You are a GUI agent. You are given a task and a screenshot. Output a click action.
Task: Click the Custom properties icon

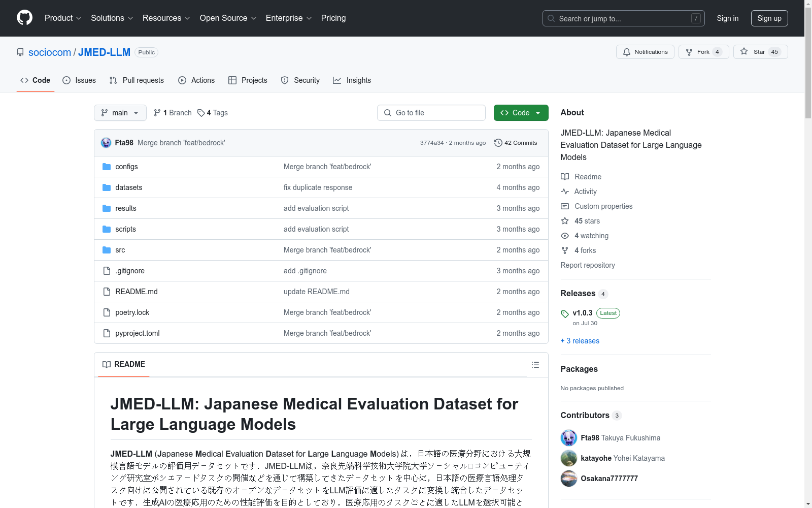click(x=565, y=206)
